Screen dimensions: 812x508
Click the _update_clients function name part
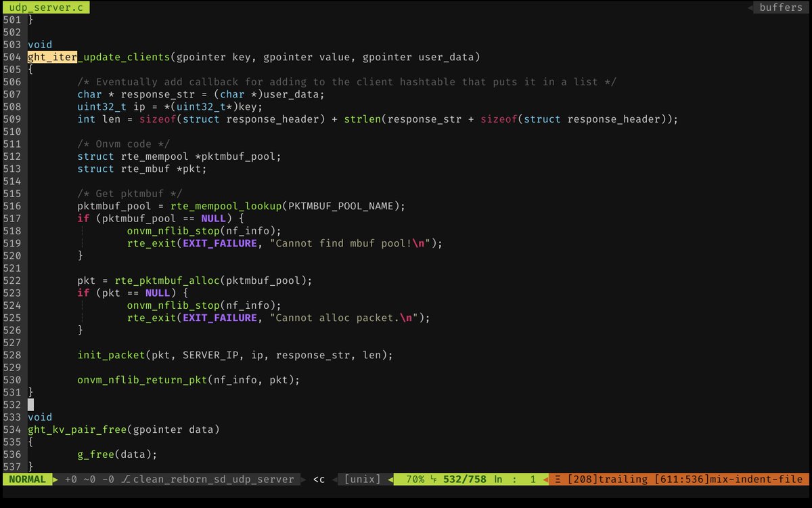pos(125,57)
